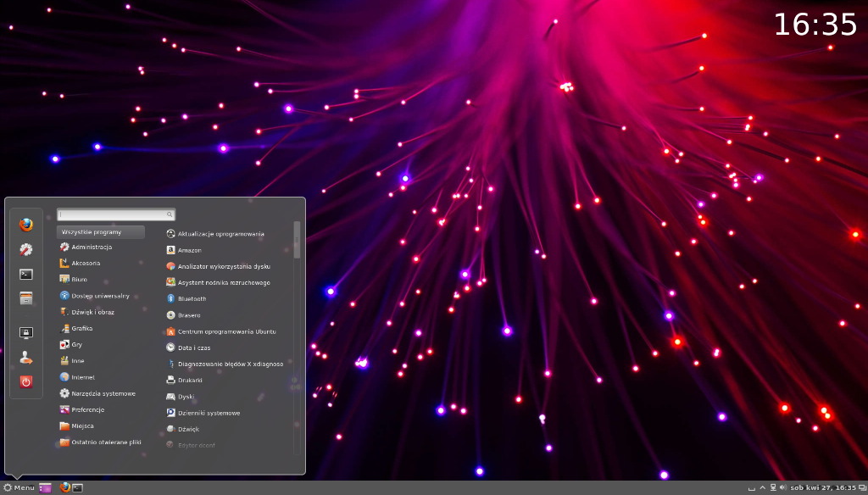Click the volume speaker icon in the tray
868x495 pixels.
pyautogui.click(x=782, y=488)
